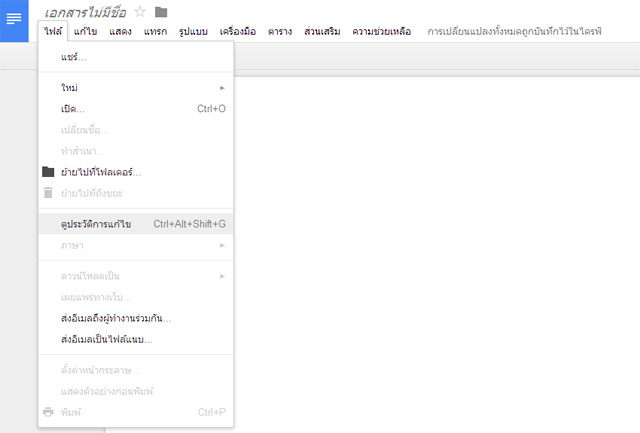Select ตั้งค่าหน้ากระดาษ... entry

[136, 370]
